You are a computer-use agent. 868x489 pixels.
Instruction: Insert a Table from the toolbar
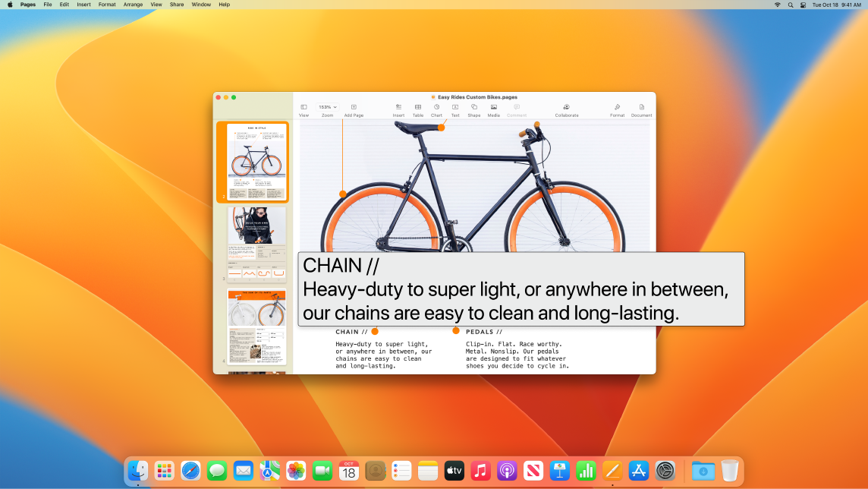(x=418, y=107)
